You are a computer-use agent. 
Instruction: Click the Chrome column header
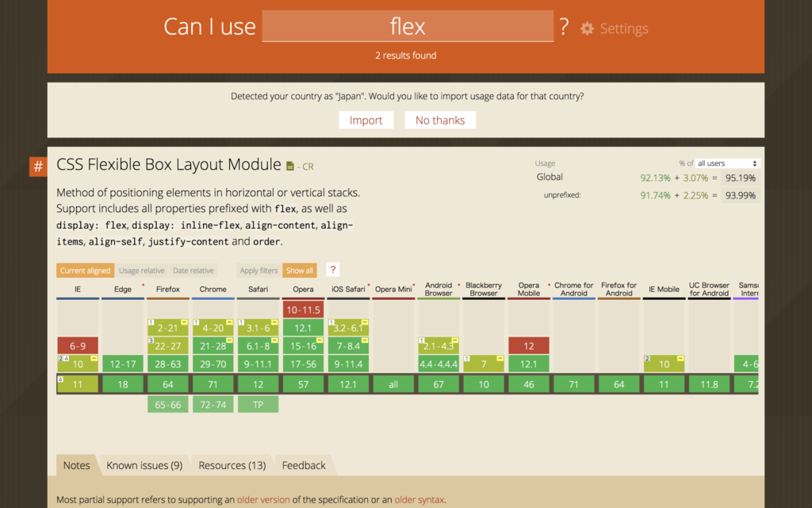click(213, 289)
